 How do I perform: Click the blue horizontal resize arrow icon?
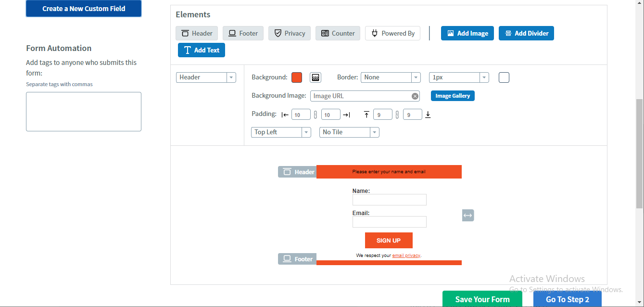pos(467,215)
